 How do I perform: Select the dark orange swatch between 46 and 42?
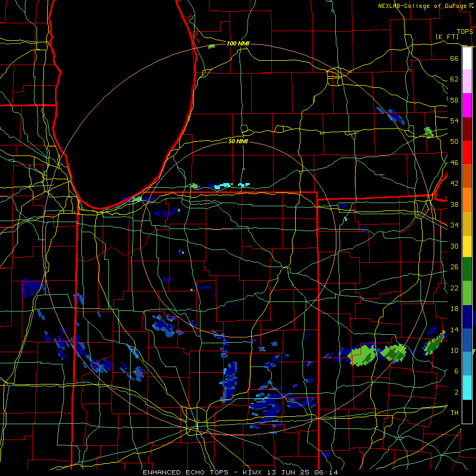coord(467,176)
